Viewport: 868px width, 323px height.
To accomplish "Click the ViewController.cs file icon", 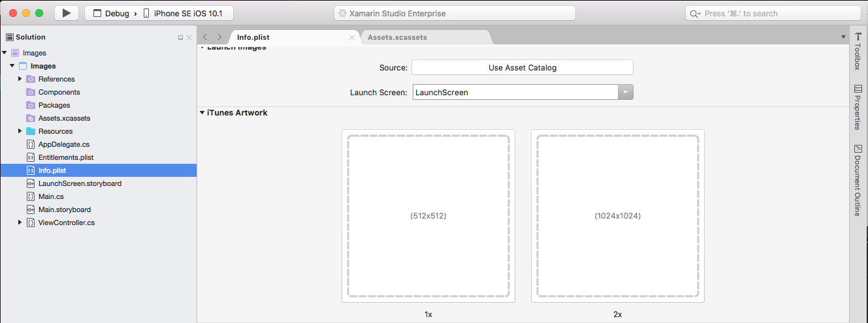I will (31, 223).
